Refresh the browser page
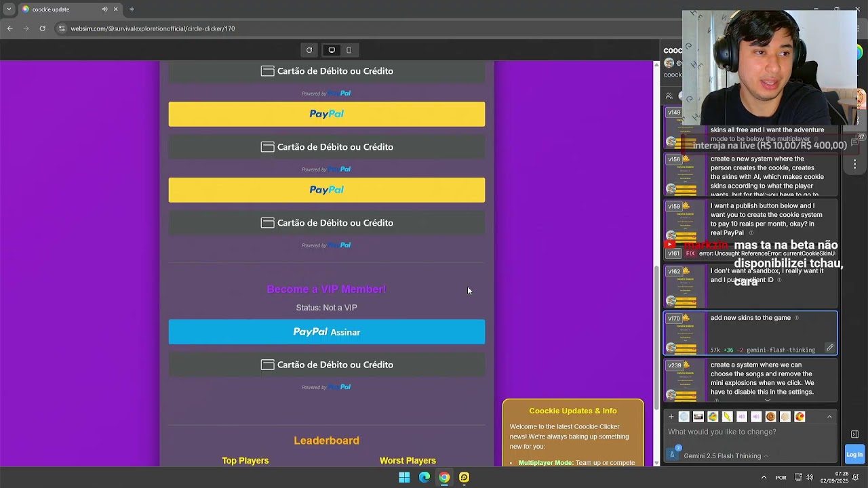 42,28
